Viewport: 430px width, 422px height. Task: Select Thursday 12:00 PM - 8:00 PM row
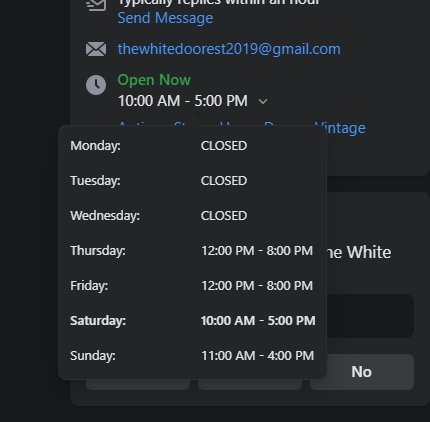point(192,251)
